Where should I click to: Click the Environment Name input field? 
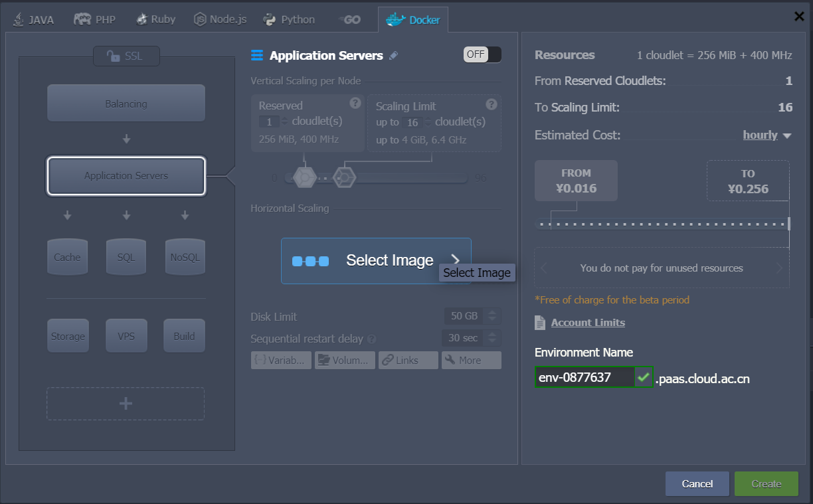point(585,377)
